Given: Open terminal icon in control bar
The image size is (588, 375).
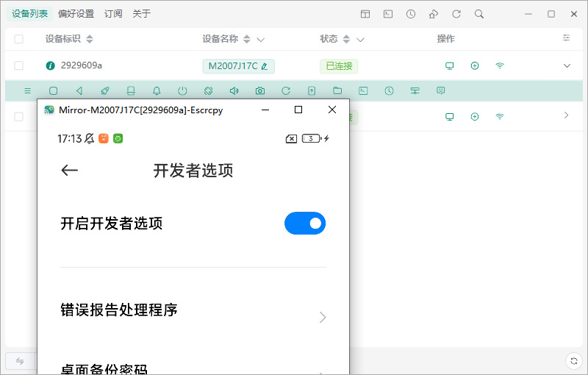Looking at the screenshot, I should coord(363,90).
